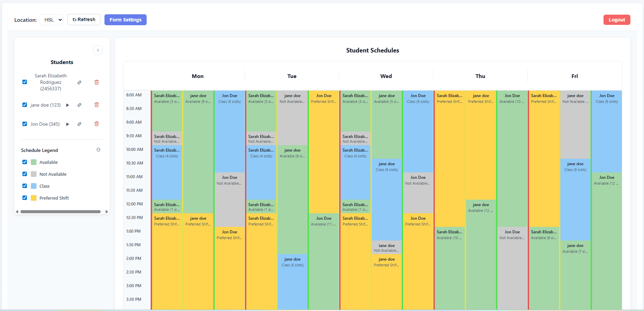Refresh the schedule data

[84, 20]
